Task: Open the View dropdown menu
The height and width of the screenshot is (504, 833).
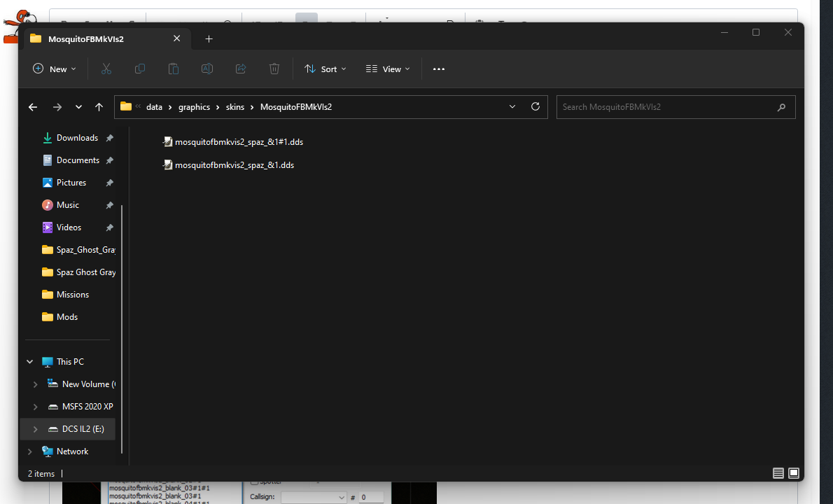Action: pos(388,69)
